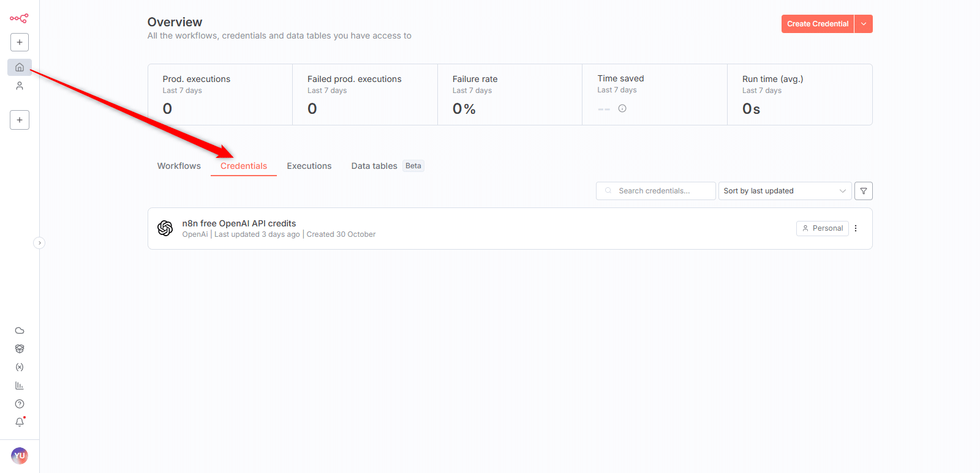Open the cloud icon in the sidebar
This screenshot has width=980, height=473.
click(20, 330)
